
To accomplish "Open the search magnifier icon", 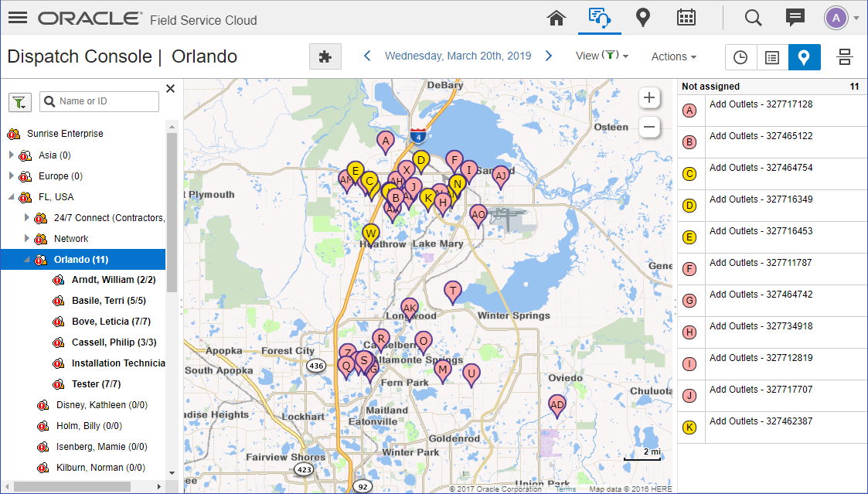I will tap(753, 18).
